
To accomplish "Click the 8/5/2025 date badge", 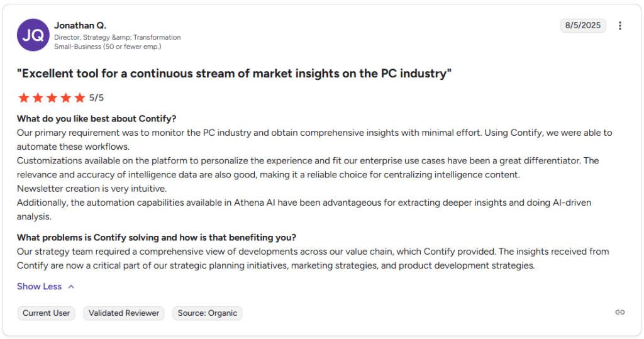I will [583, 26].
